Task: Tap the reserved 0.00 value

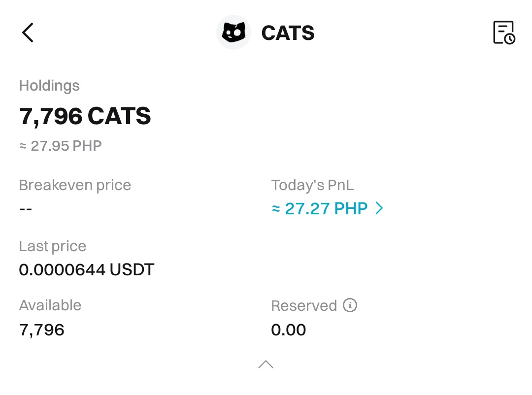Action: pyautogui.click(x=288, y=329)
